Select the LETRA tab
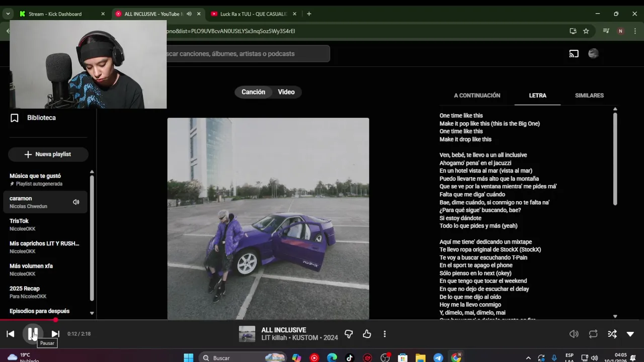The image size is (644, 362). pyautogui.click(x=537, y=96)
